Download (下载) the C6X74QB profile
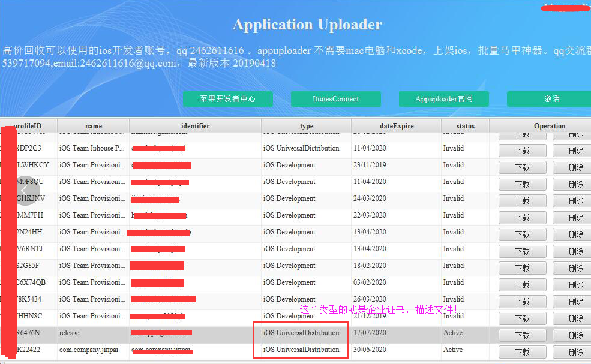This screenshot has height=364, width=591. 523,285
